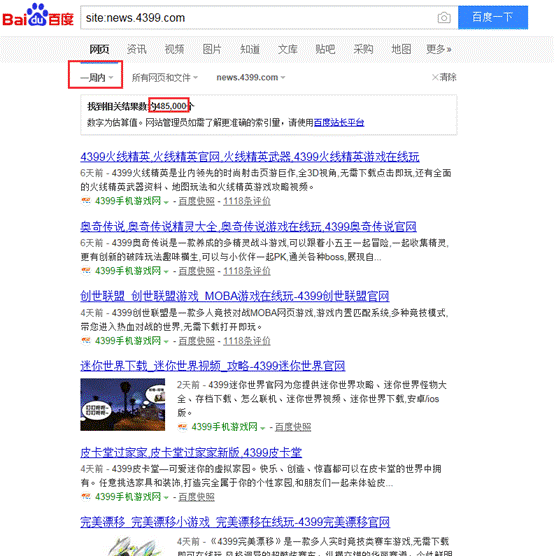Image resolution: width=554 pixels, height=556 pixels.
Task: Expand green arrow beside 创世联盟 result source
Action: [166, 342]
